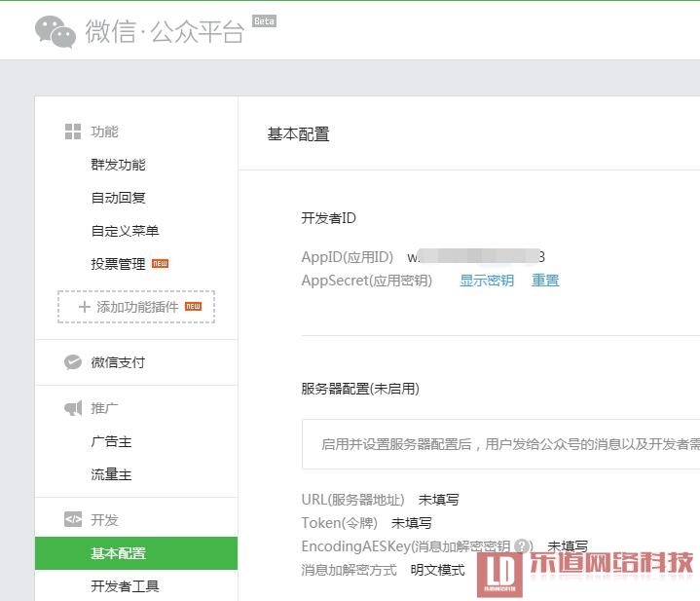Click the new badge next to 投票管理
This screenshot has height=601, width=700.
pos(161,263)
